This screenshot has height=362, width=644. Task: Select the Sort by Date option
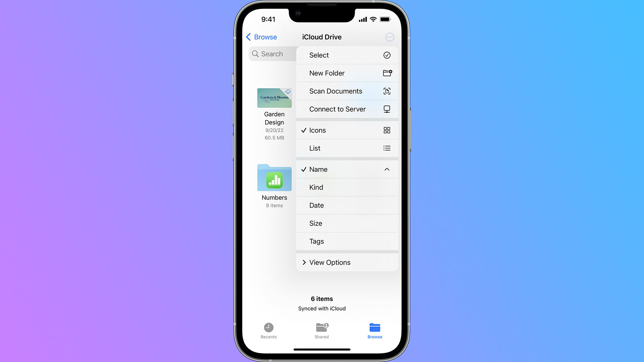point(347,205)
